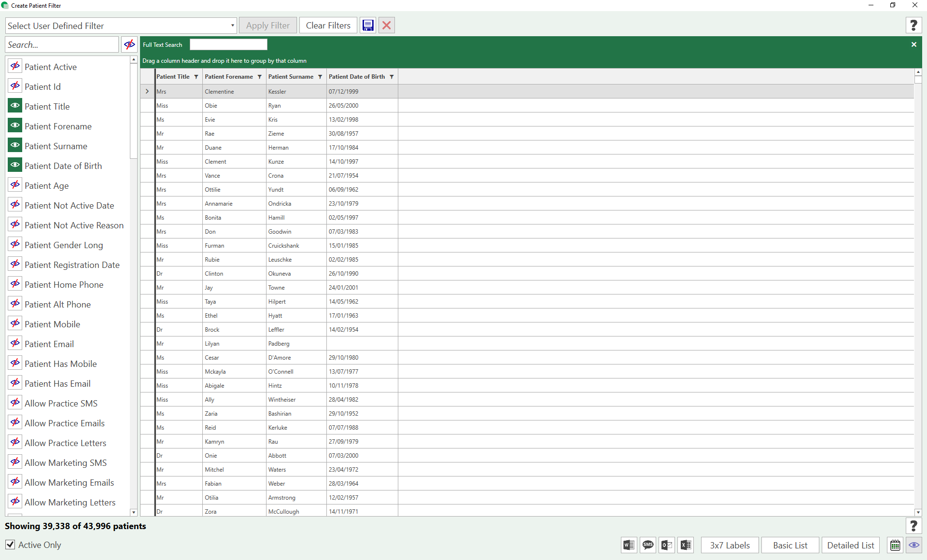Show the Patient Age column
The height and width of the screenshot is (560, 927).
pos(15,185)
